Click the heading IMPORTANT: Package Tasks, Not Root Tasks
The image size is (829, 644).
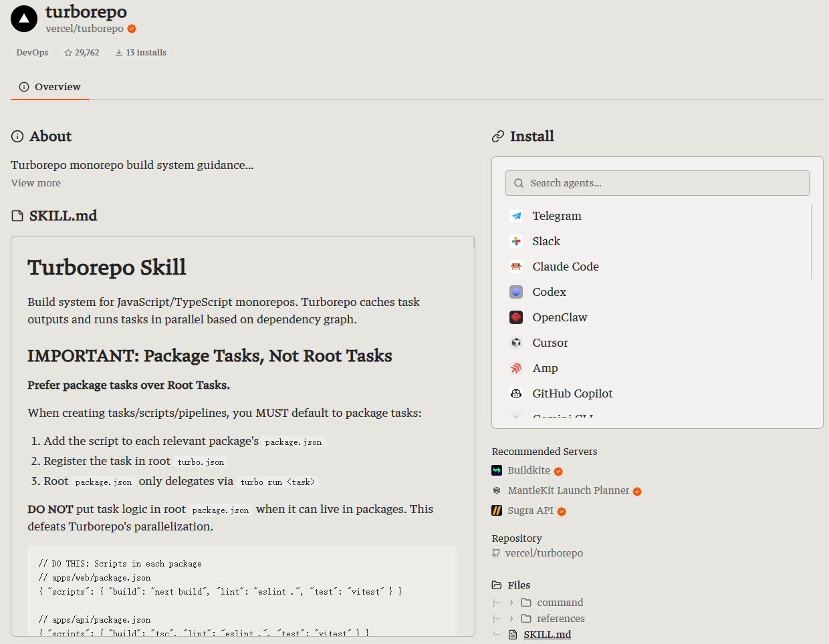coord(210,356)
